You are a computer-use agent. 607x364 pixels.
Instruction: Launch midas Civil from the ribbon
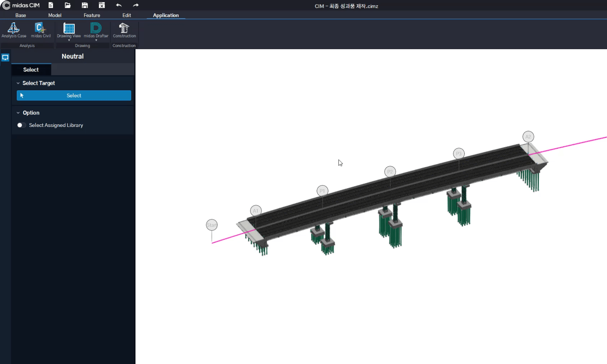(x=40, y=30)
